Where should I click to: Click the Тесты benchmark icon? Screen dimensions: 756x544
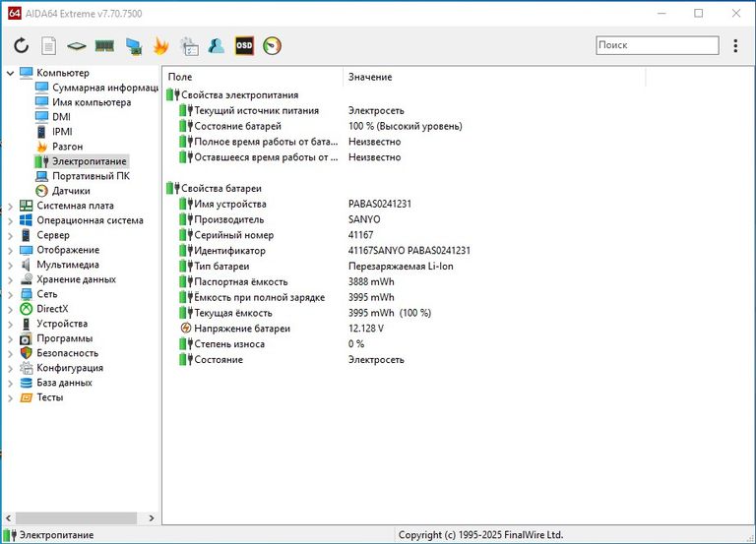tap(26, 397)
